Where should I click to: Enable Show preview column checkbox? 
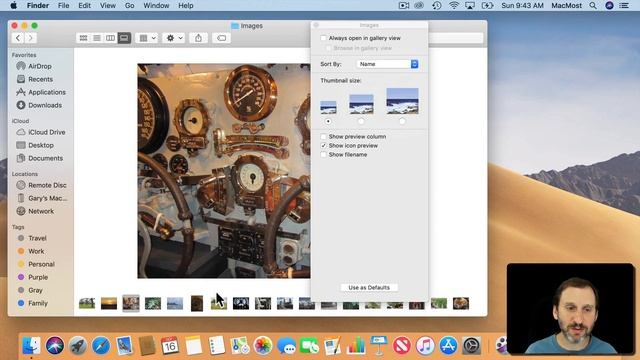(x=323, y=137)
